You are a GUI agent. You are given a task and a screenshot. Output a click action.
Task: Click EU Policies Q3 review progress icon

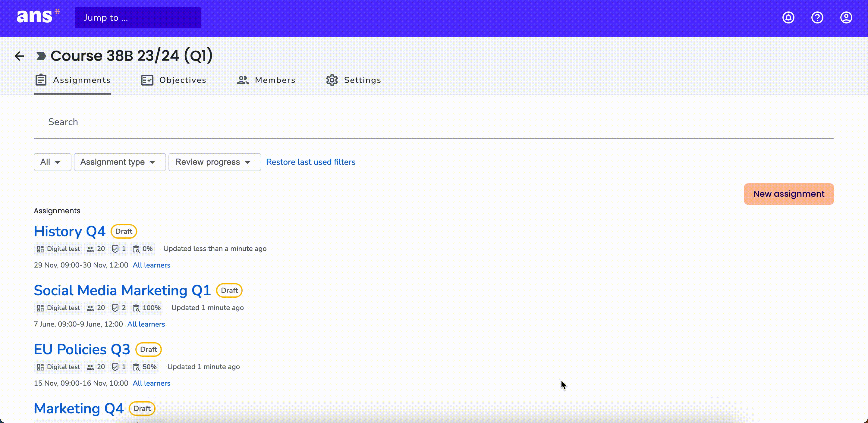click(136, 367)
